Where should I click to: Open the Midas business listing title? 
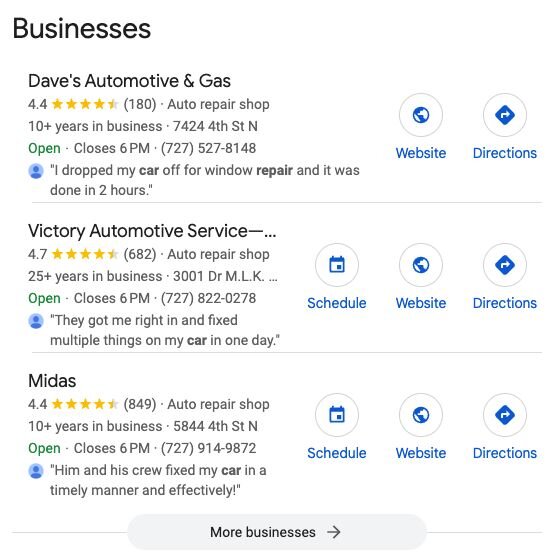[52, 381]
